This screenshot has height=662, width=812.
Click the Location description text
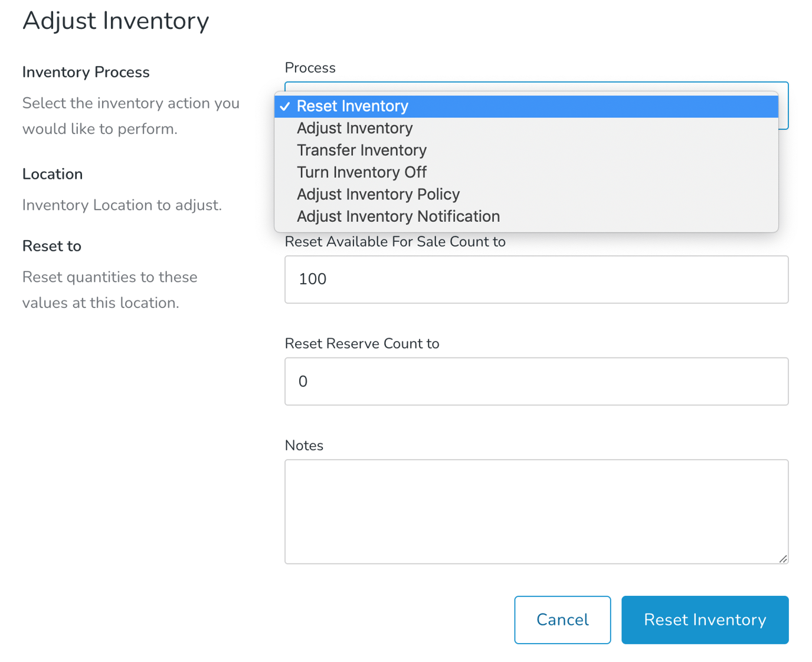[122, 205]
